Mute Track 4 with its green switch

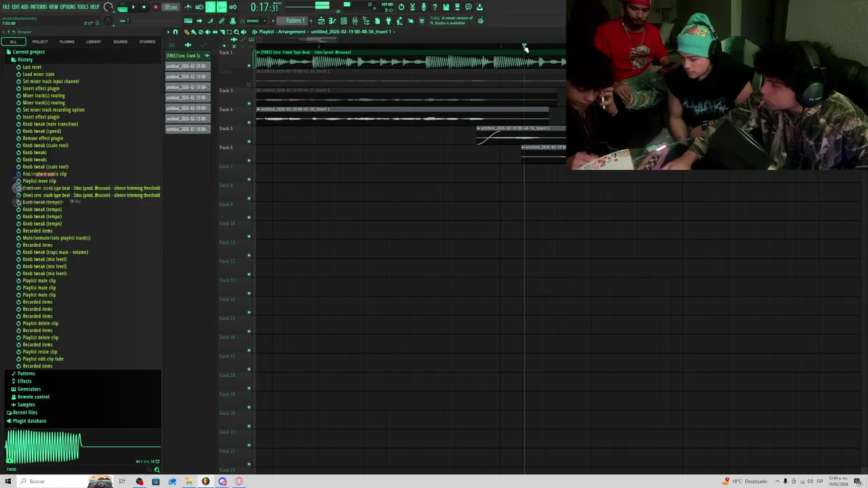[x=249, y=123]
